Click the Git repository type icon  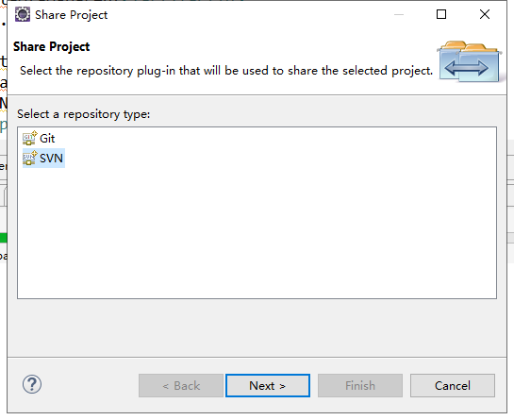29,138
